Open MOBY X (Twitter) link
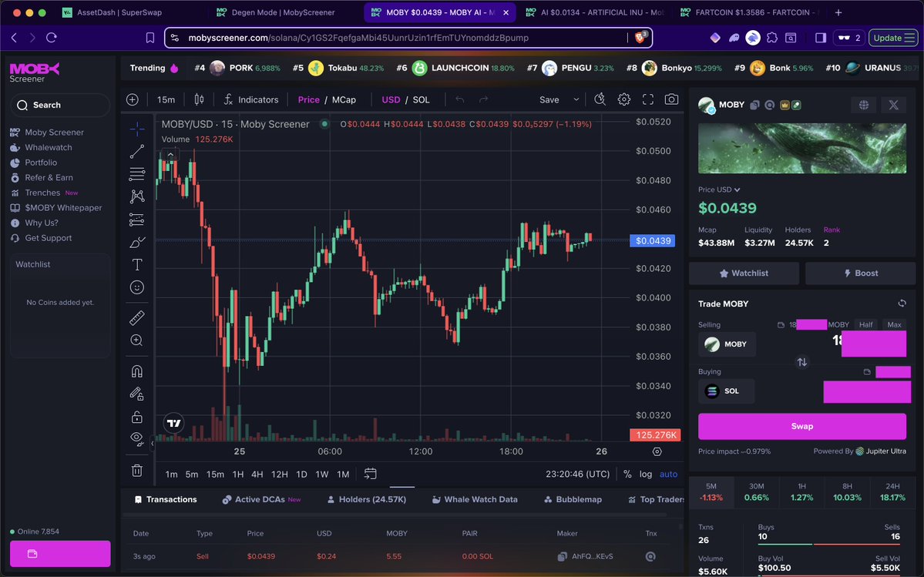Screen dimensions: 924x577 click(893, 105)
